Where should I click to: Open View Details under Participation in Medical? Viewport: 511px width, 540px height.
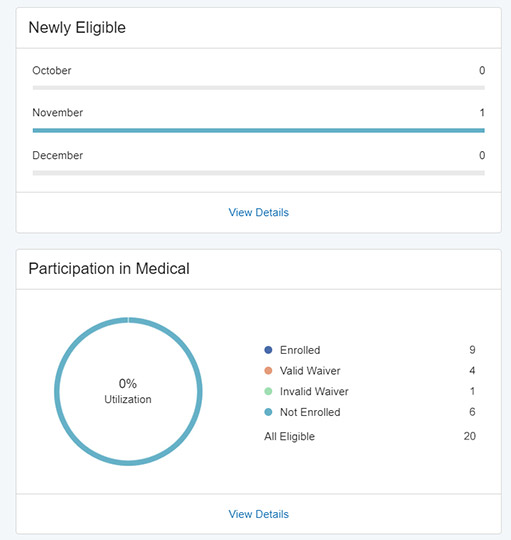tap(259, 514)
